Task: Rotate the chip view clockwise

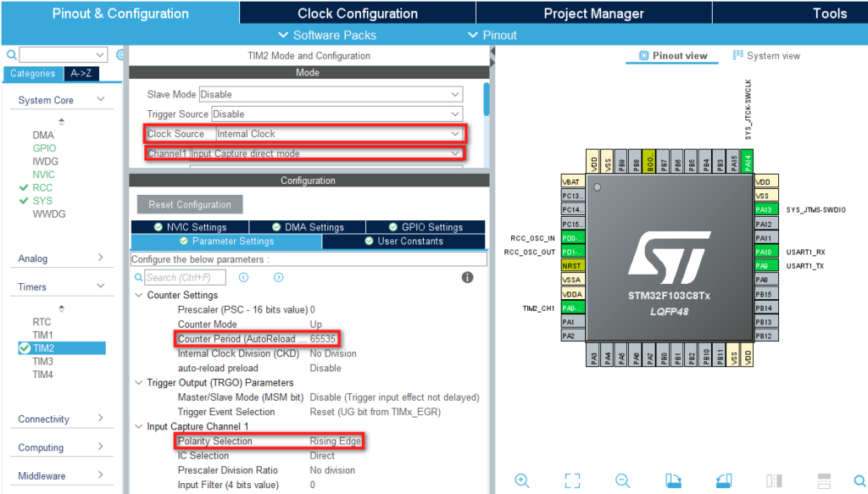Action: tap(674, 480)
